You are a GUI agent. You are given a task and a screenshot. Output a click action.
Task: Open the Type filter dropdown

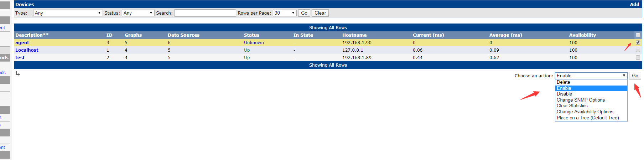pyautogui.click(x=68, y=13)
